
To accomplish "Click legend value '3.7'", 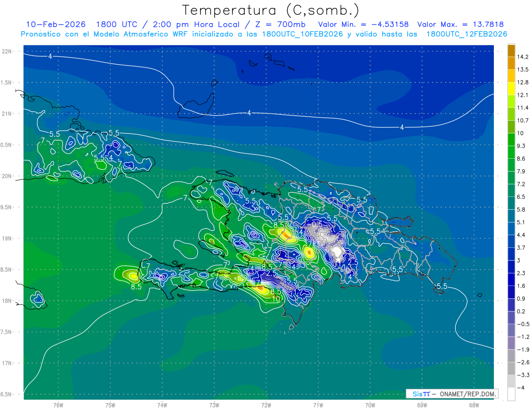I will point(520,247).
